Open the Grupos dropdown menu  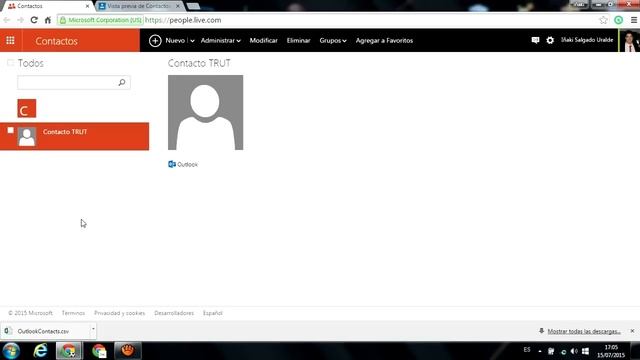tap(333, 40)
